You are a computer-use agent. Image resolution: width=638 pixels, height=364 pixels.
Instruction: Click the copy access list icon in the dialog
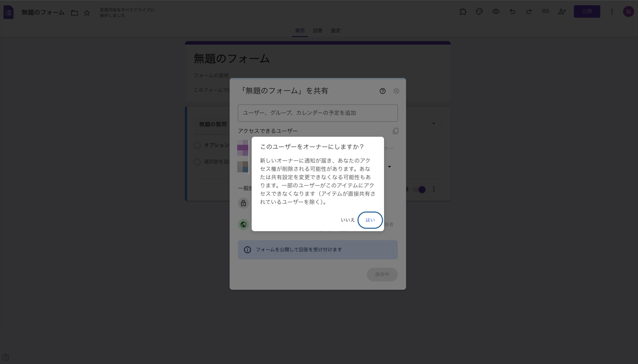pyautogui.click(x=395, y=131)
